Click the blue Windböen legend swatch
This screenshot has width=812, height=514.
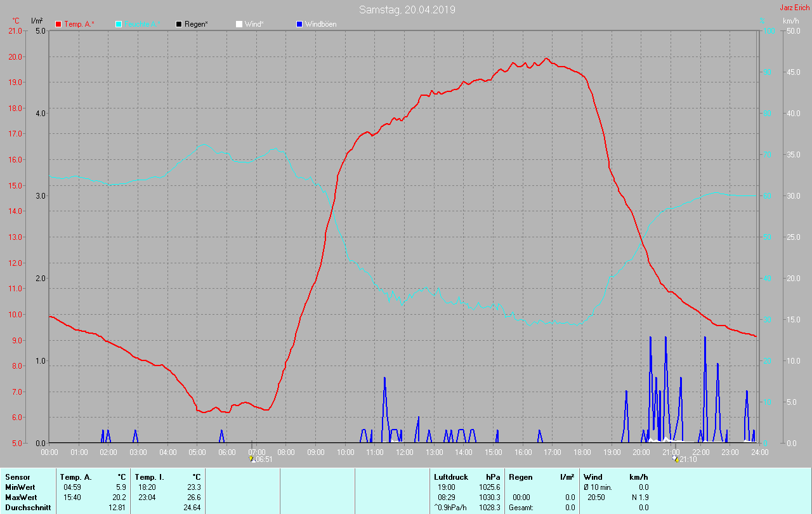click(299, 24)
